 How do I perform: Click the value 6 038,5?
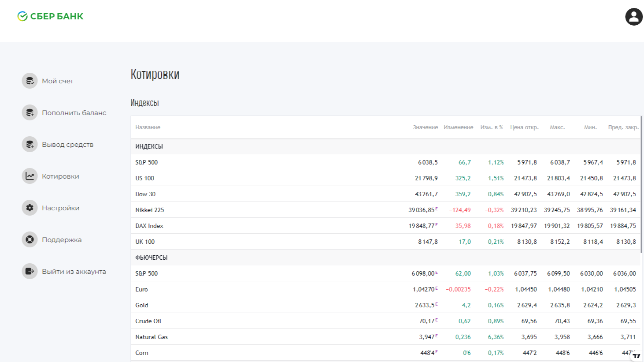tap(428, 162)
